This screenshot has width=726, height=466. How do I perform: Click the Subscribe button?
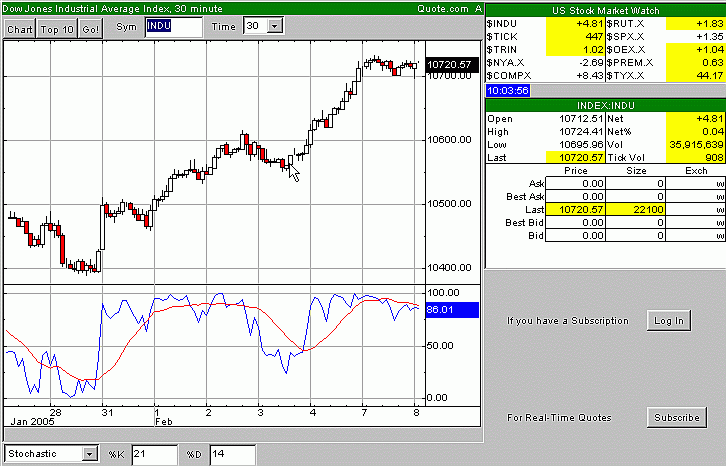click(677, 416)
